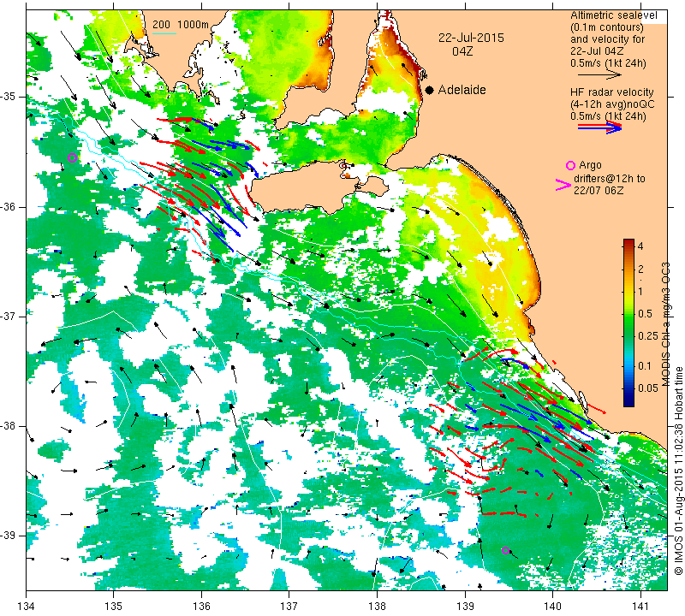Click 'HF radar velocity' legend text
Viewport: 685px width, 616px height.
tap(611, 92)
